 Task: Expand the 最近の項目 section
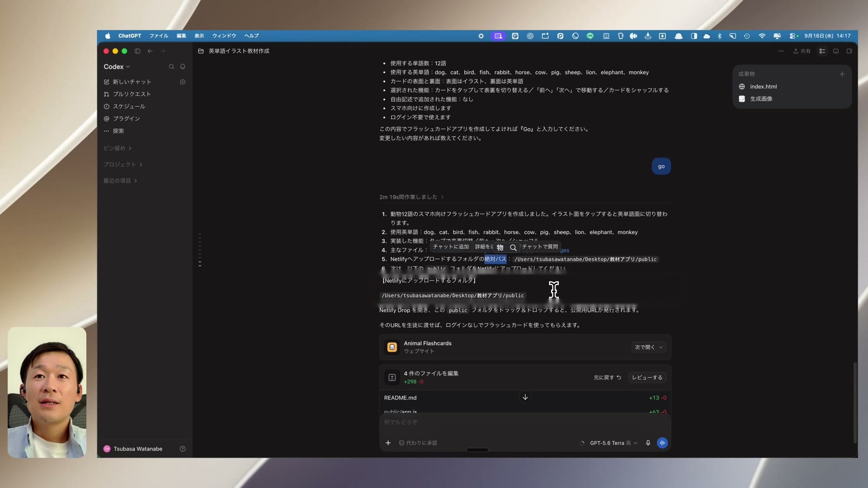pos(120,181)
